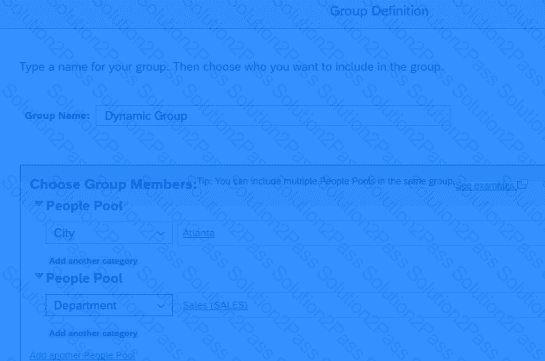Collapse the second People Pool with Department
Image resolution: width=545 pixels, height=361 pixels.
(x=39, y=277)
